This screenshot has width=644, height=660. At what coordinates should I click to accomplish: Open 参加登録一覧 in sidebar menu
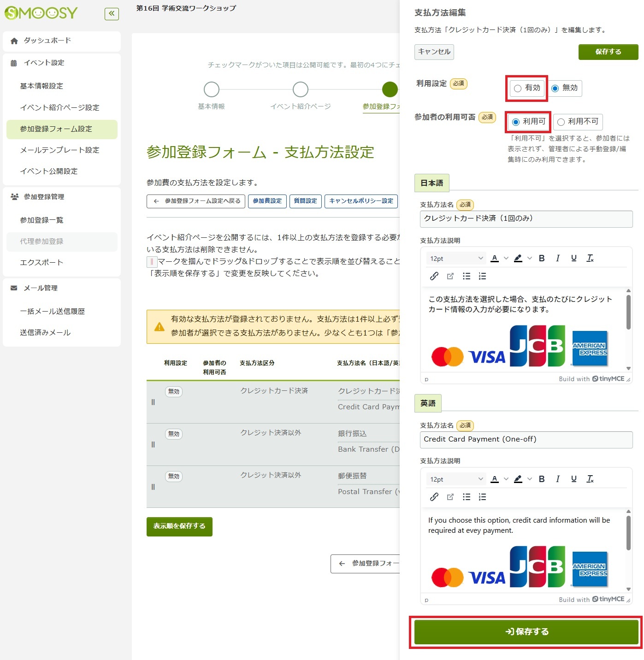point(41,220)
